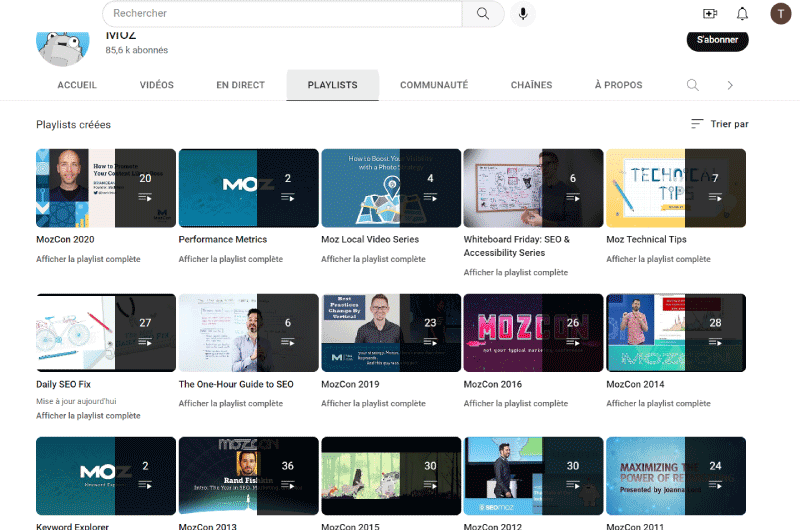Image resolution: width=800 pixels, height=530 pixels.
Task: Open the MozCon 2012 playlist thumbnail
Action: point(533,476)
